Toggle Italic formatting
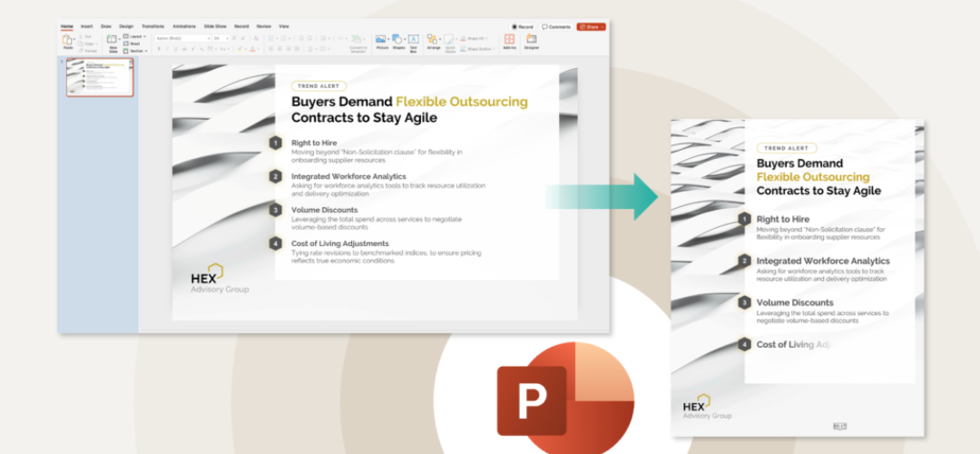Image resolution: width=980 pixels, height=454 pixels. 165,49
